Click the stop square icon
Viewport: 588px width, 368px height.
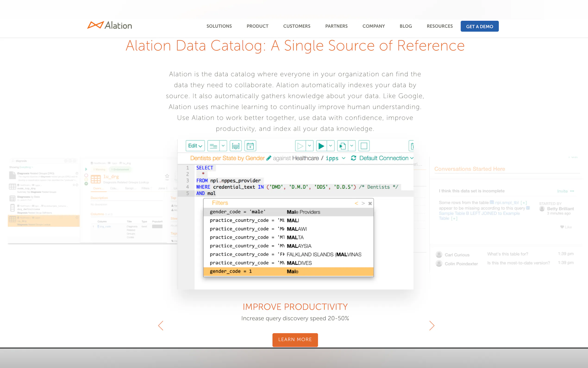pyautogui.click(x=364, y=146)
